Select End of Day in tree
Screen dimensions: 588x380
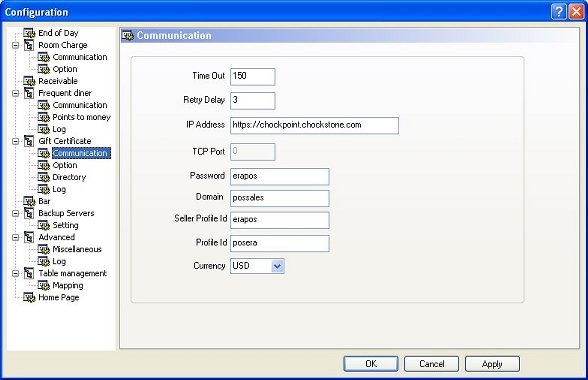[x=58, y=33]
